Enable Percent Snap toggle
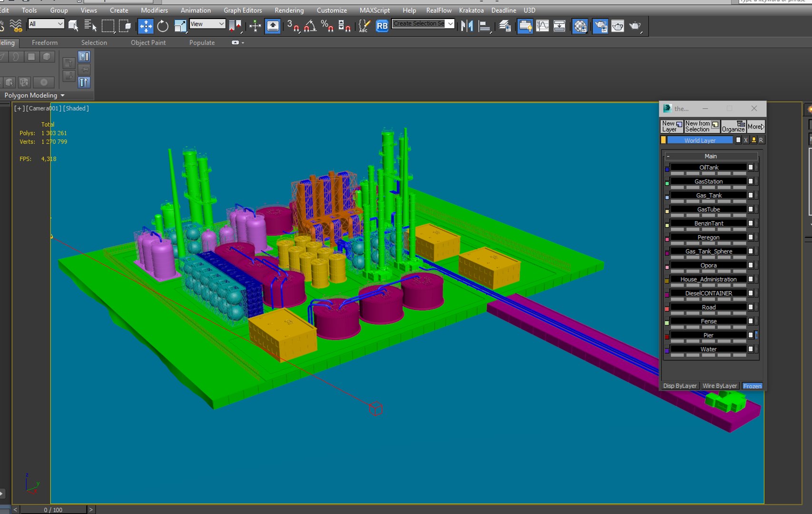The height and width of the screenshot is (514, 812). [x=327, y=26]
